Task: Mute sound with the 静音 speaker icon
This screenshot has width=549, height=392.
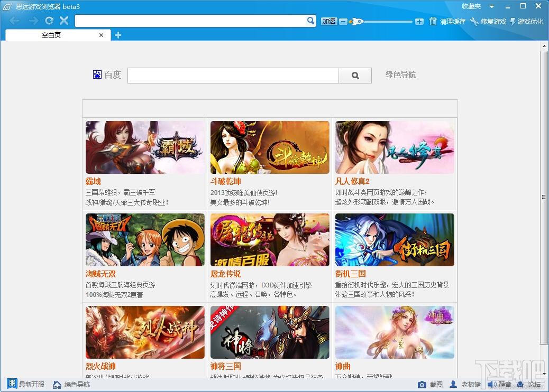Action: [491, 385]
